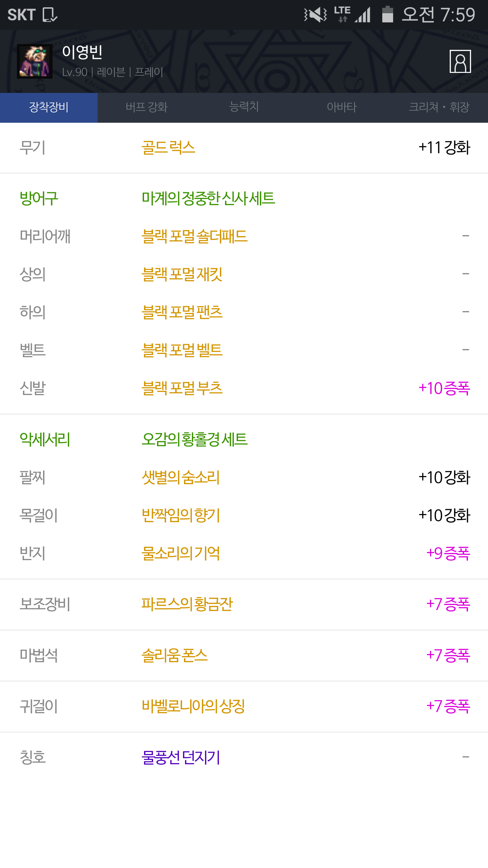The width and height of the screenshot is (488, 868).
Task: Open the 물풍선 던지기 title
Action: tap(181, 757)
